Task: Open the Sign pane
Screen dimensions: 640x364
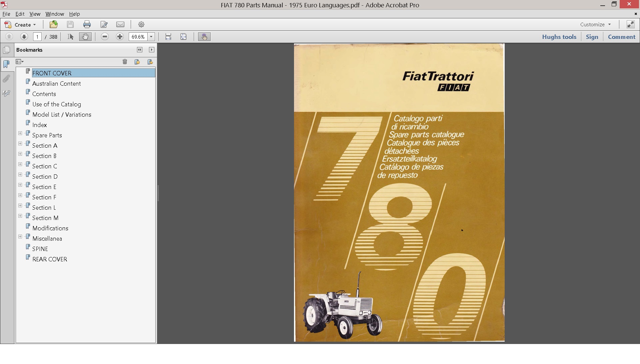Action: (592, 37)
